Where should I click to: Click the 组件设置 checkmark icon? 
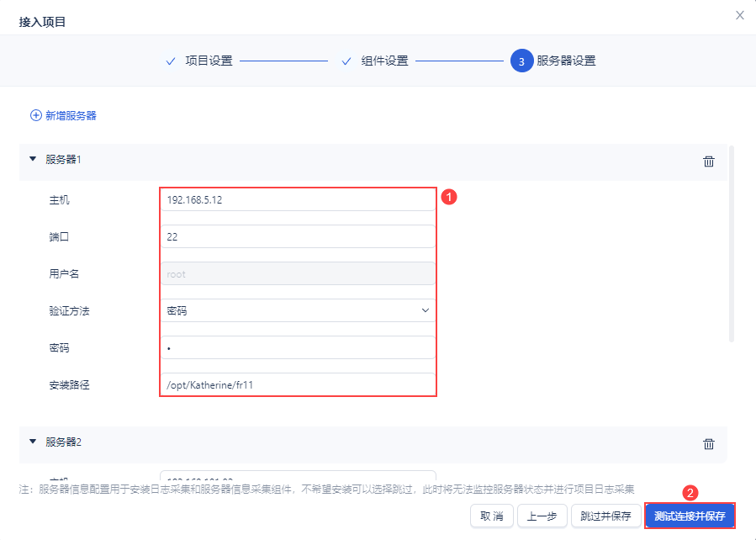pyautogui.click(x=346, y=61)
